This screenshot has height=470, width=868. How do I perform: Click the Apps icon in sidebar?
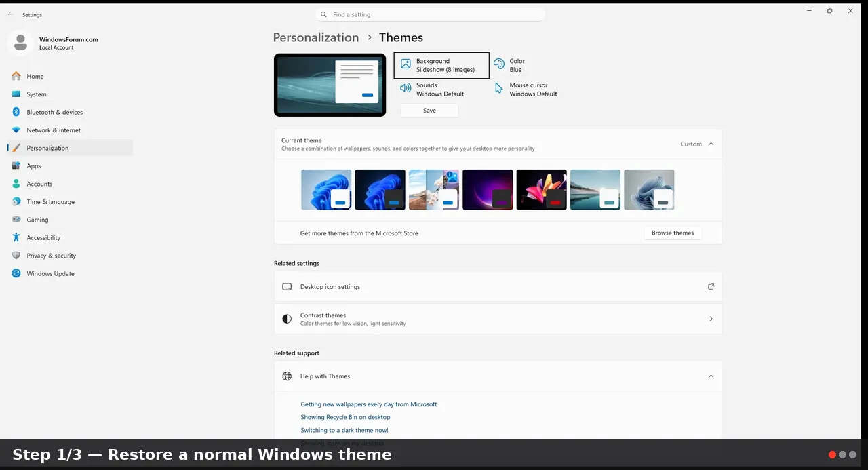[x=16, y=166]
